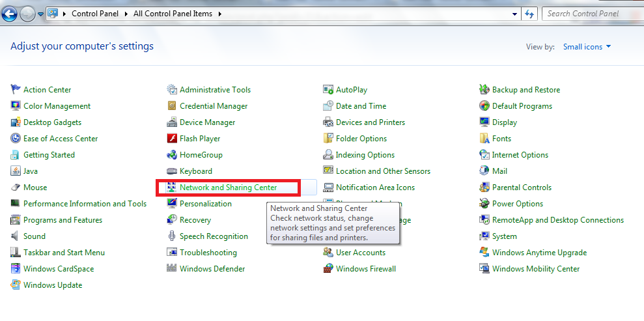Select the Indexing Options icon

pos(328,155)
